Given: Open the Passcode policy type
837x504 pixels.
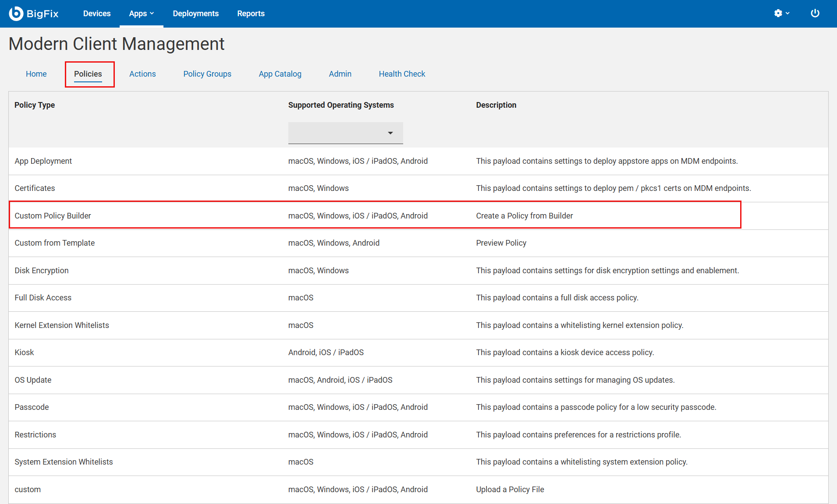Looking at the screenshot, I should point(32,407).
